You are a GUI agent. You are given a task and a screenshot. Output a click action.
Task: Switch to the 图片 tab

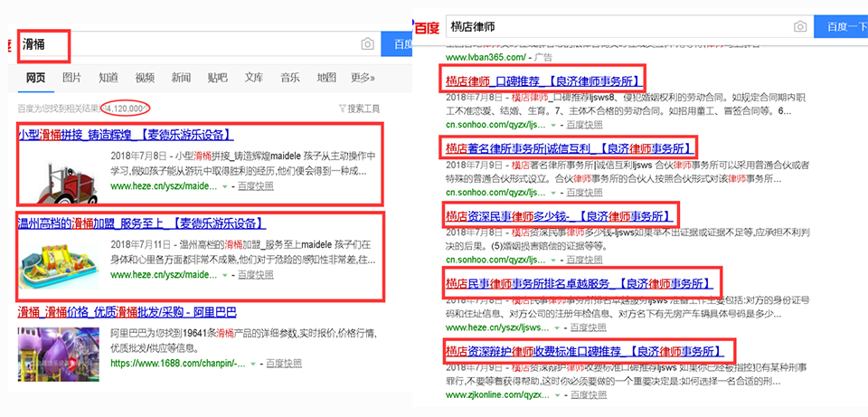coord(72,78)
